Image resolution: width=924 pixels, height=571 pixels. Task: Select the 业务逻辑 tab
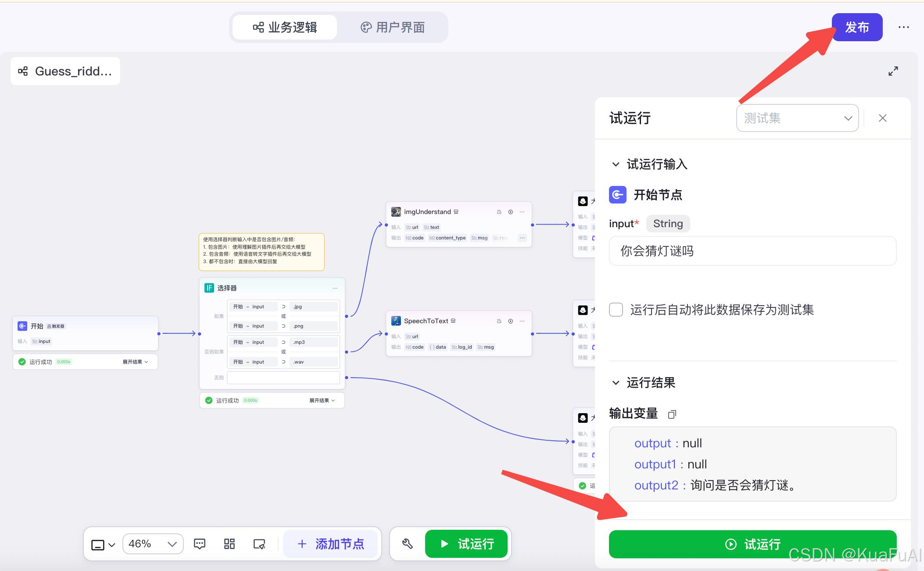(285, 27)
